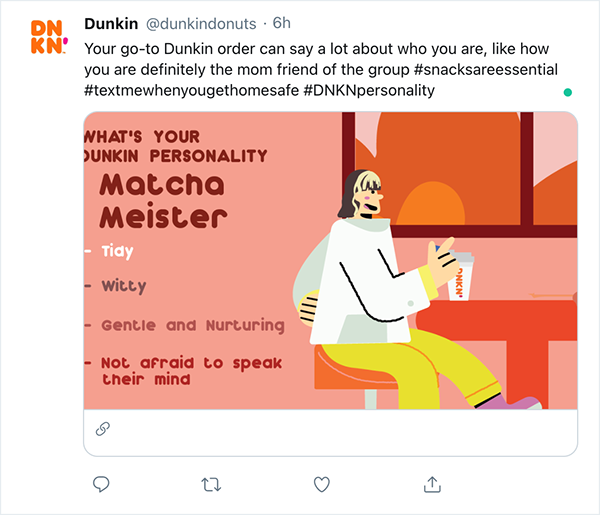The width and height of the screenshot is (600, 515).
Task: Open the #DNKNpersonality hashtag
Action: click(x=369, y=91)
